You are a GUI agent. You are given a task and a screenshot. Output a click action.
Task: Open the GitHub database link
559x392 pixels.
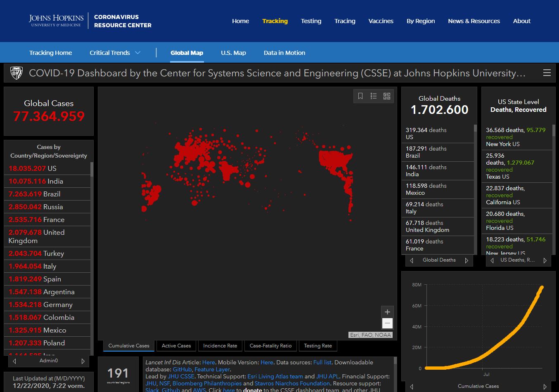182,369
